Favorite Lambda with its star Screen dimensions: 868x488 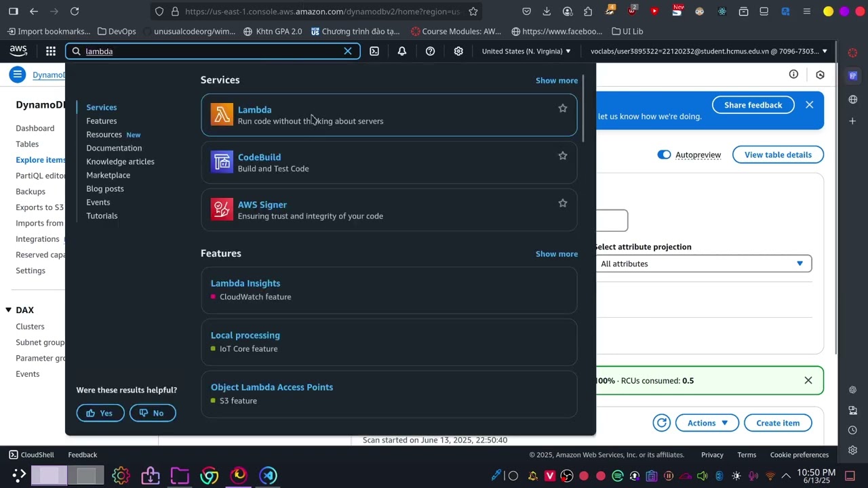[x=562, y=108]
